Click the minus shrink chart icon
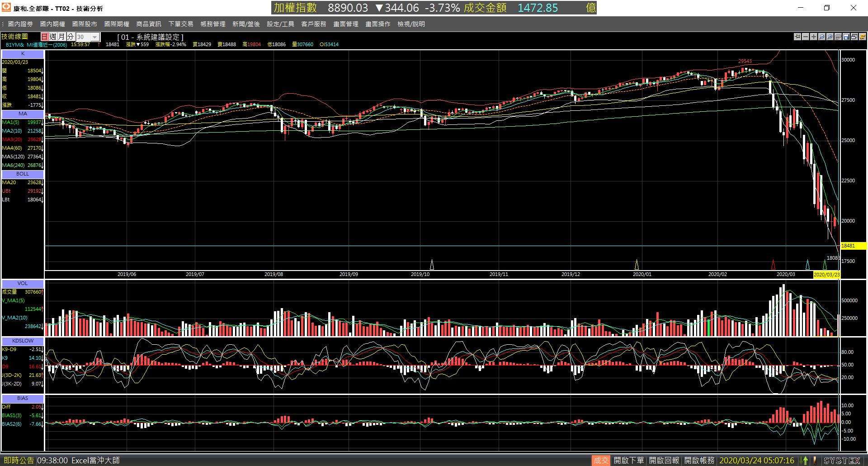 [x=806, y=37]
